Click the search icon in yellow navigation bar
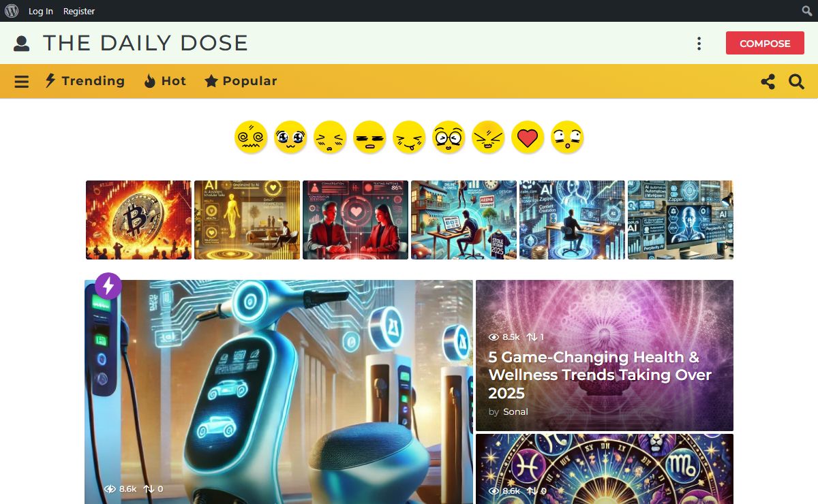Screen dimensions: 818x504 coord(796,82)
